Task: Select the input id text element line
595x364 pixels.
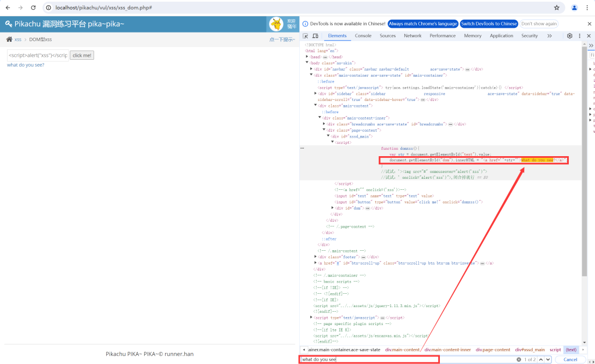Action: (x=384, y=196)
